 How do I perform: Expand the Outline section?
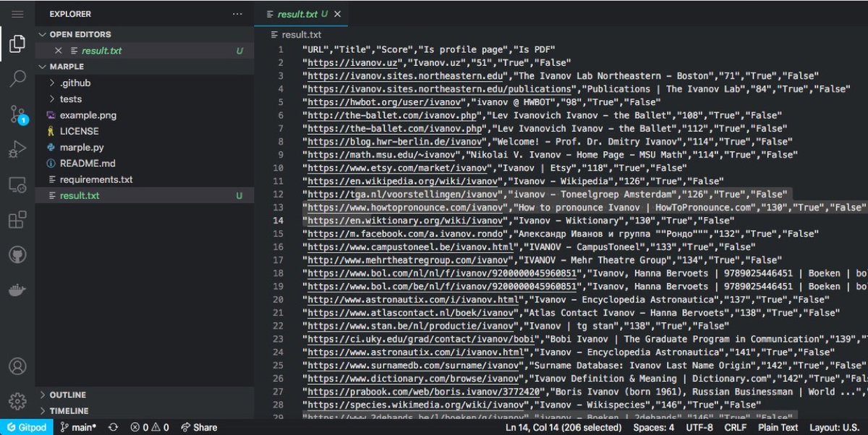[x=145, y=395]
